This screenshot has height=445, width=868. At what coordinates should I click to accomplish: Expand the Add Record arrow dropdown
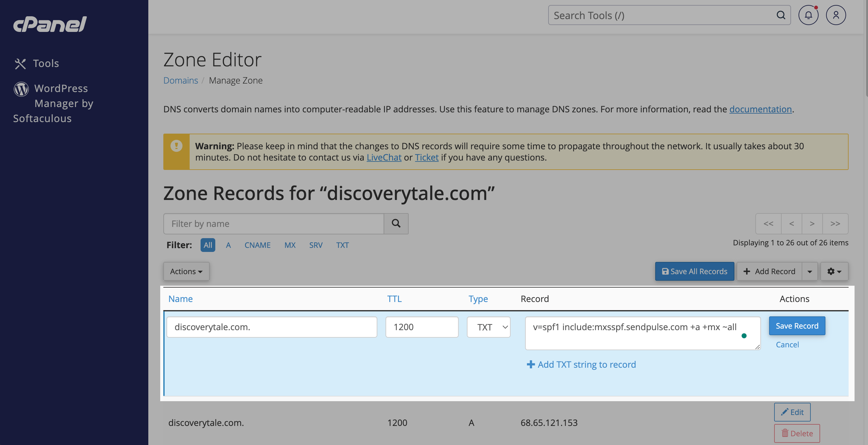tap(809, 271)
